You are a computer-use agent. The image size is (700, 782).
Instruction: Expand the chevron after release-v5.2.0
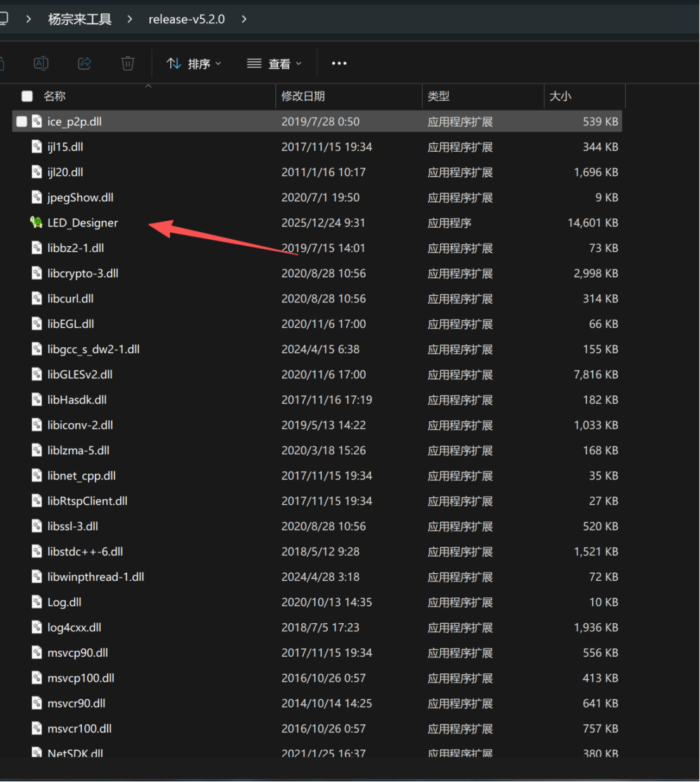pos(244,19)
